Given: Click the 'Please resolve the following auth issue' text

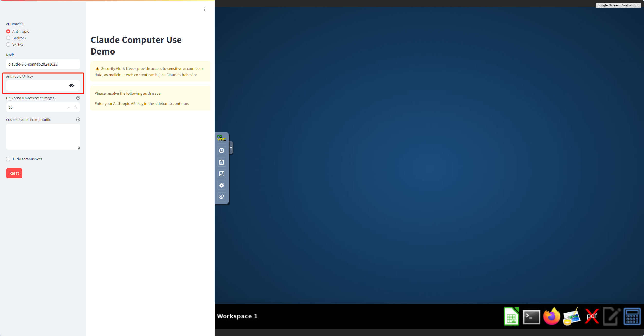Looking at the screenshot, I should 128,93.
